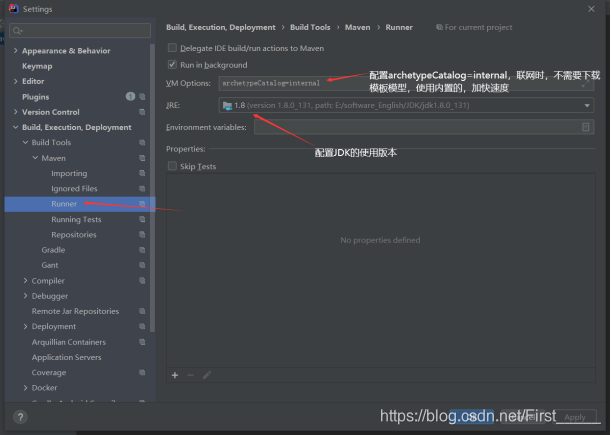Click the settings tree vertical scrollbar
This screenshot has width=611, height=435.
tap(152, 187)
